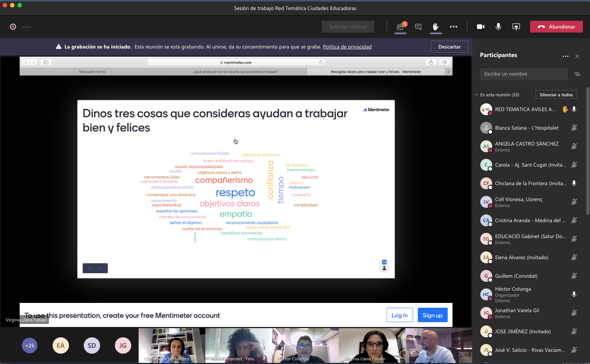Click the Abandonar button
The height and width of the screenshot is (364, 590).
pyautogui.click(x=556, y=27)
